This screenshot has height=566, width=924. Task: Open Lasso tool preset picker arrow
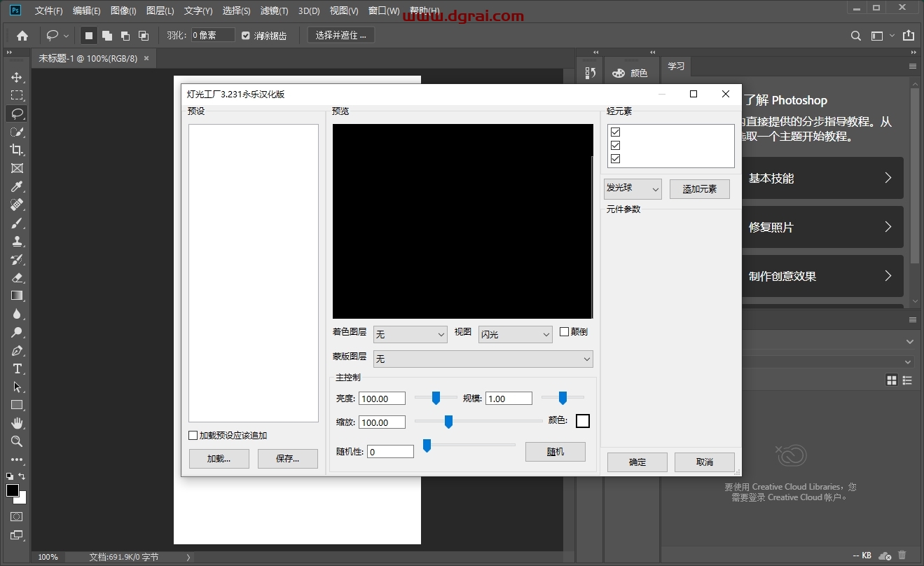(x=67, y=36)
